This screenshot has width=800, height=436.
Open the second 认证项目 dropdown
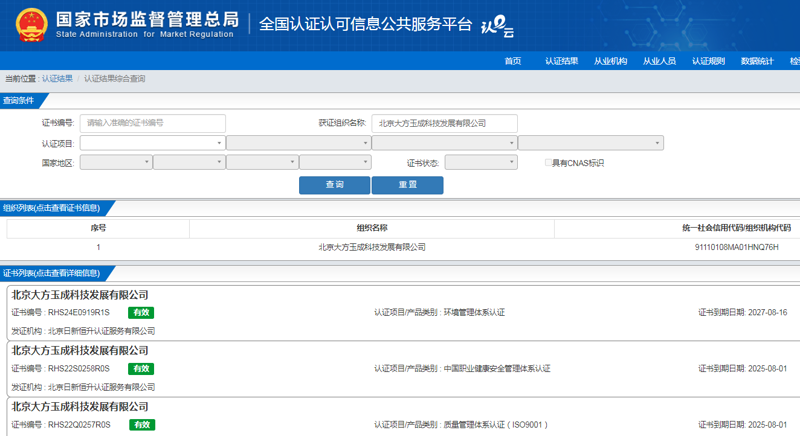pyautogui.click(x=298, y=143)
